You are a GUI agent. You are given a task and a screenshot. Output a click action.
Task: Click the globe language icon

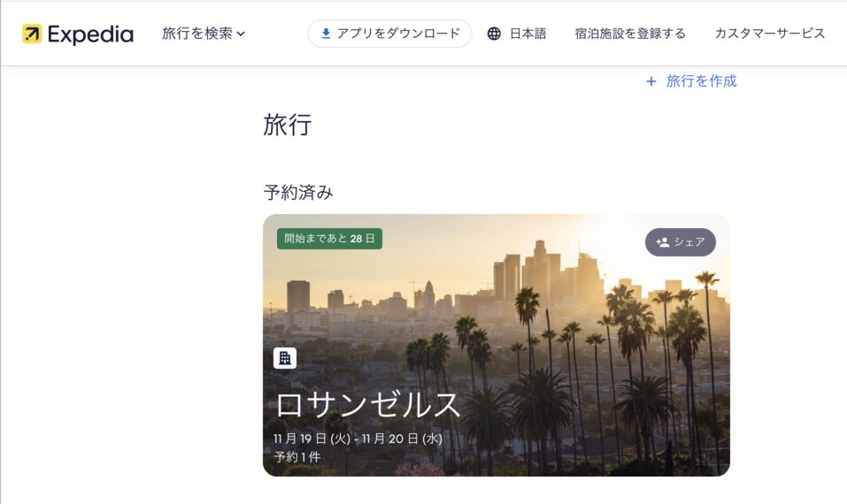coord(494,34)
